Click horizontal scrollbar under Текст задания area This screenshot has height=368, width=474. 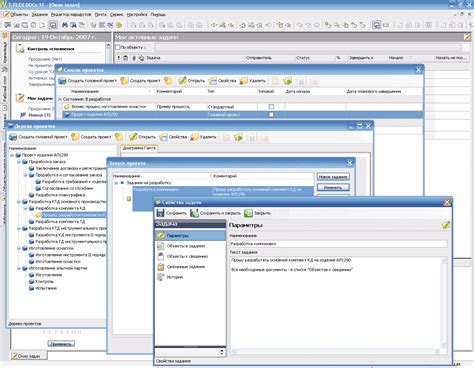click(x=335, y=351)
